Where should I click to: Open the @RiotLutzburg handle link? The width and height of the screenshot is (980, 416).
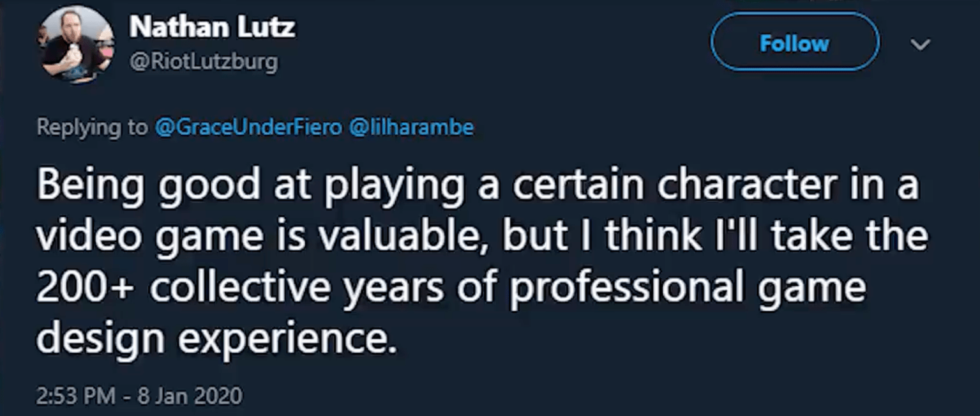coord(203,62)
